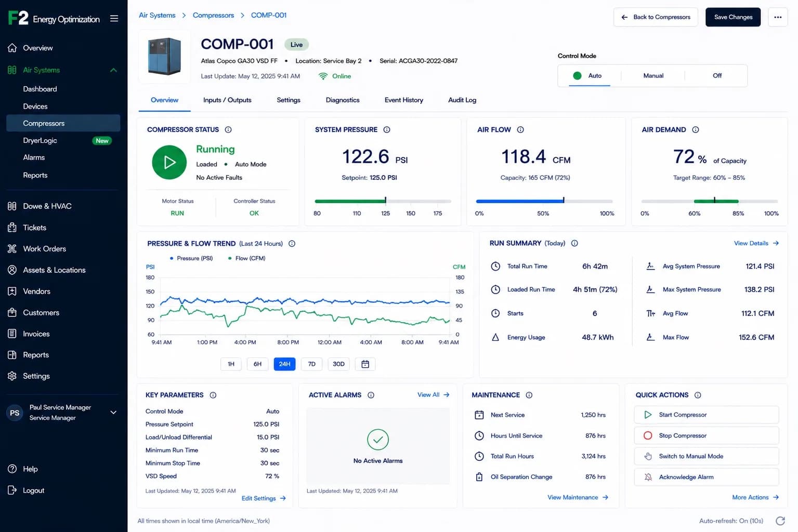Select the 6H trend range
The image size is (798, 532).
pos(257,364)
